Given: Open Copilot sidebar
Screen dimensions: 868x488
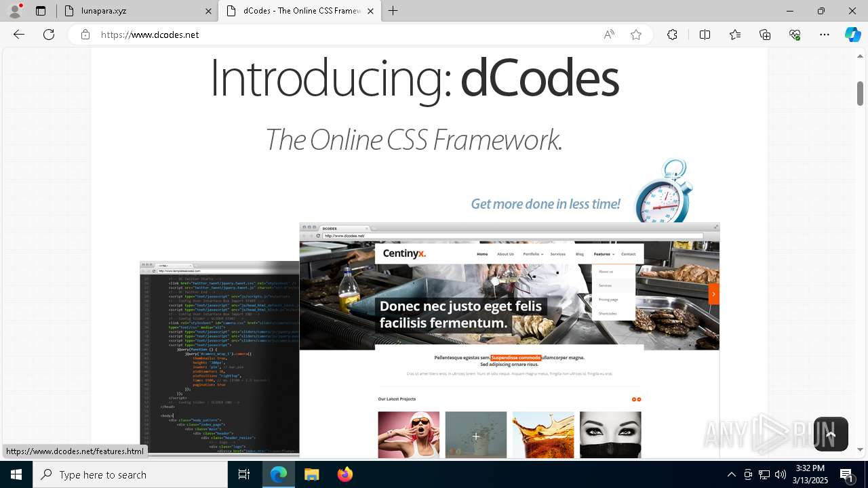Looking at the screenshot, I should tap(852, 35).
